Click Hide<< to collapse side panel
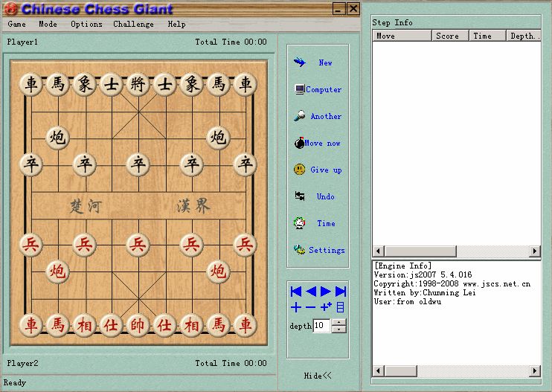This screenshot has height=392, width=552. [x=318, y=376]
